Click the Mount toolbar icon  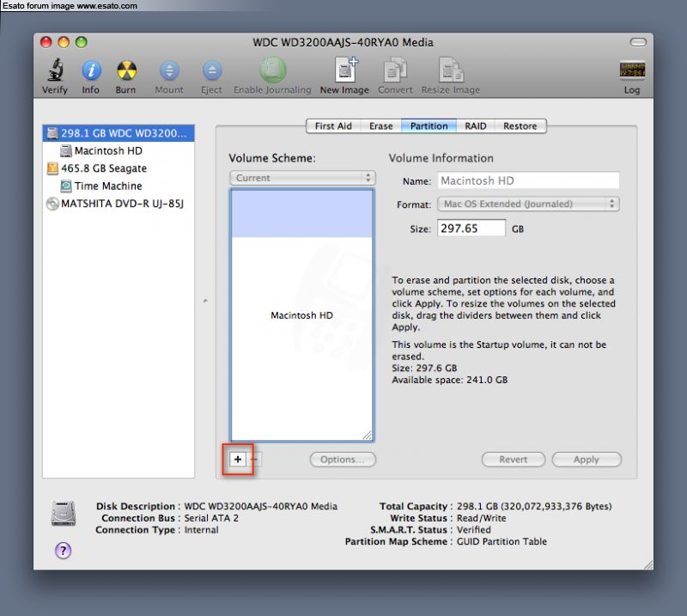pyautogui.click(x=169, y=70)
